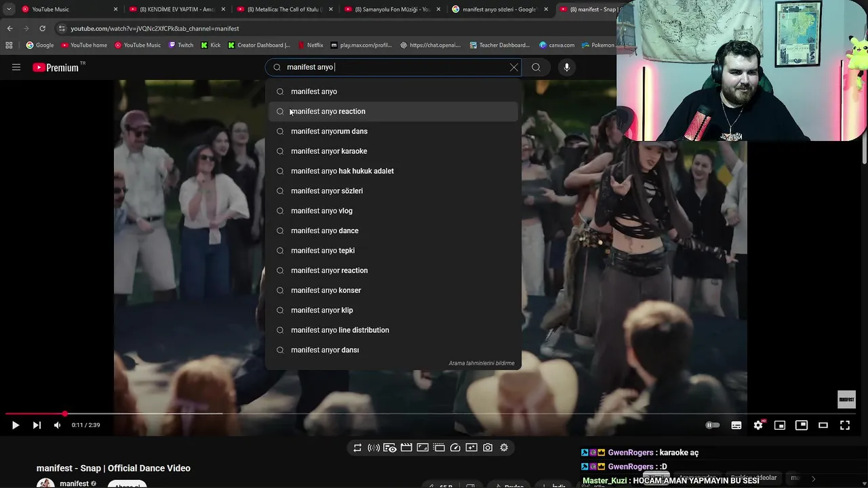
Task: Click the clapperboard icon below player
Action: pos(406,447)
